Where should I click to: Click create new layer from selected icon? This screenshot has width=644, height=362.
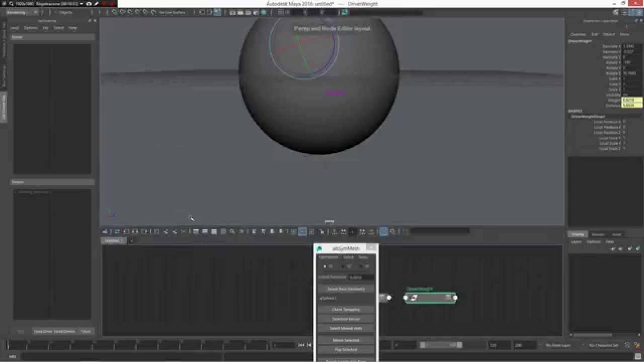tap(638, 249)
